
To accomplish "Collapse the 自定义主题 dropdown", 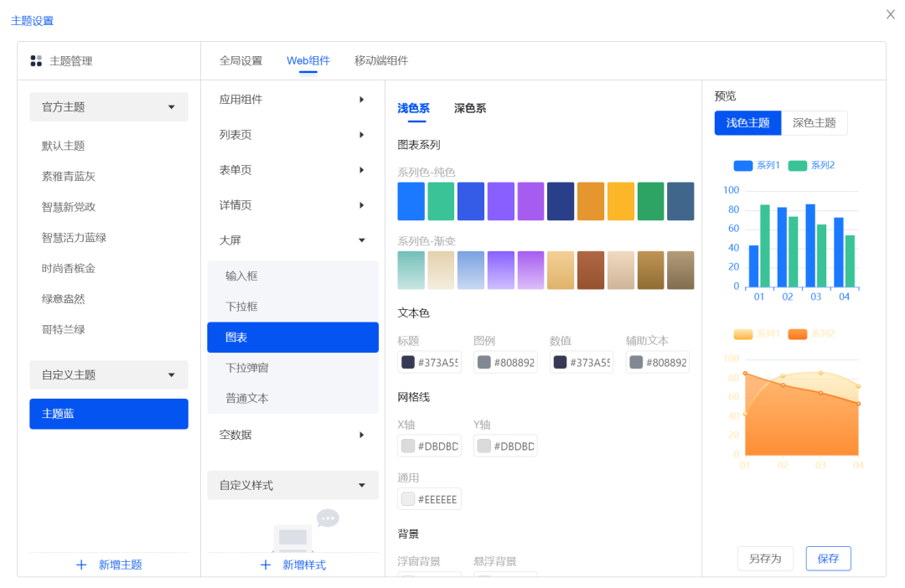I will click(x=108, y=374).
